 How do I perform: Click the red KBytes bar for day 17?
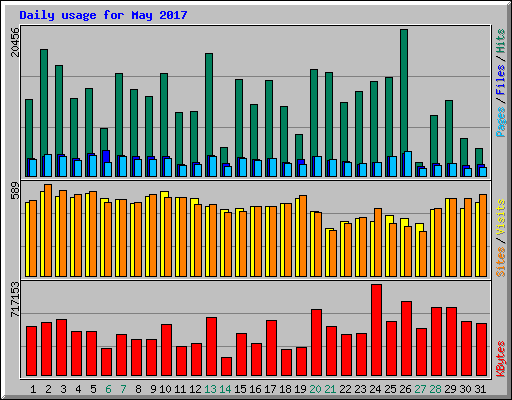click(x=271, y=348)
